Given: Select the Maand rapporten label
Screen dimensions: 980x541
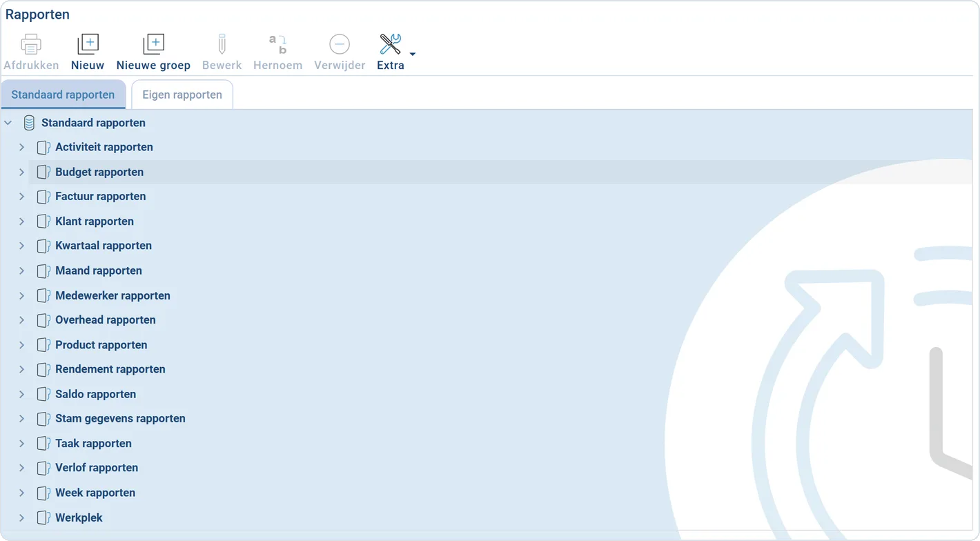Looking at the screenshot, I should (x=99, y=270).
